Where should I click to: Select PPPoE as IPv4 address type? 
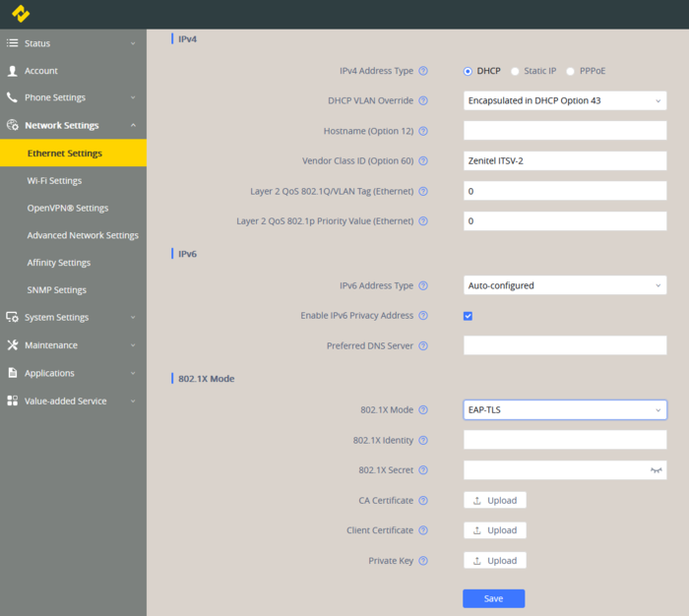point(571,71)
